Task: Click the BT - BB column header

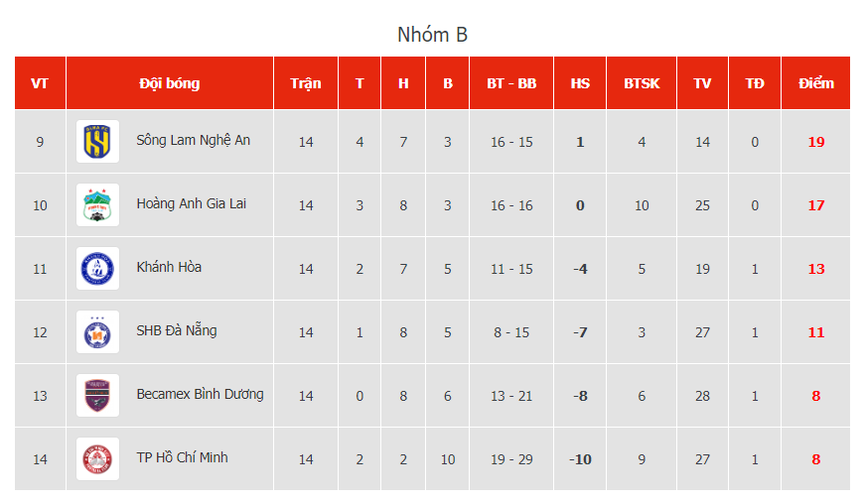Action: click(x=511, y=83)
